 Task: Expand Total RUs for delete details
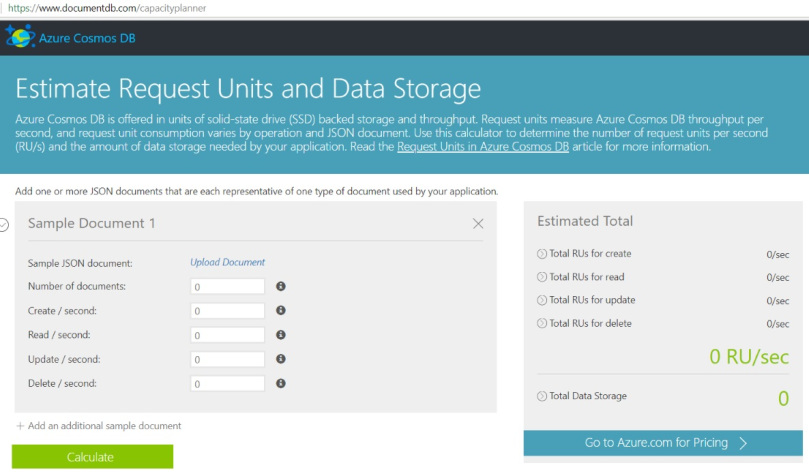(542, 324)
